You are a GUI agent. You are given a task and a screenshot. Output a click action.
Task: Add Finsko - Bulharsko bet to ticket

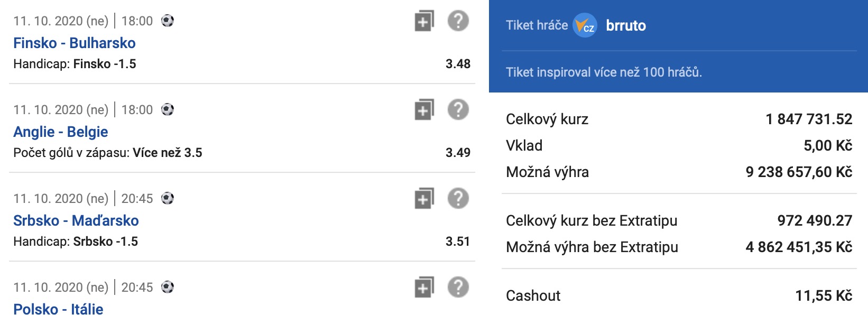point(424,21)
